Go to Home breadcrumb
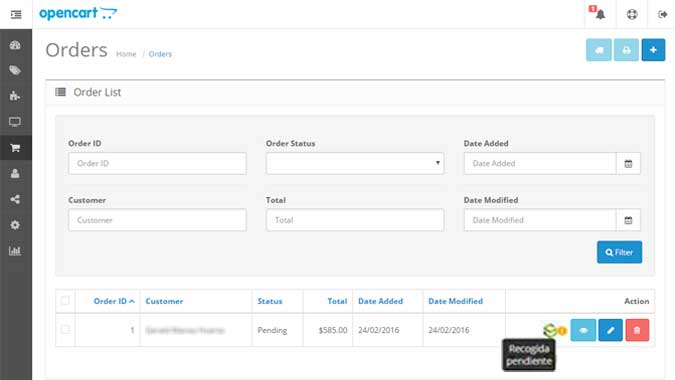675x380 pixels. (x=126, y=54)
